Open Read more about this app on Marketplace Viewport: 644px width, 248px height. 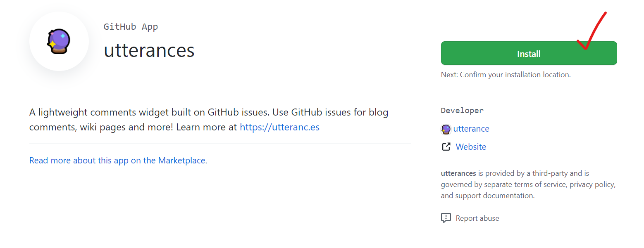click(117, 160)
